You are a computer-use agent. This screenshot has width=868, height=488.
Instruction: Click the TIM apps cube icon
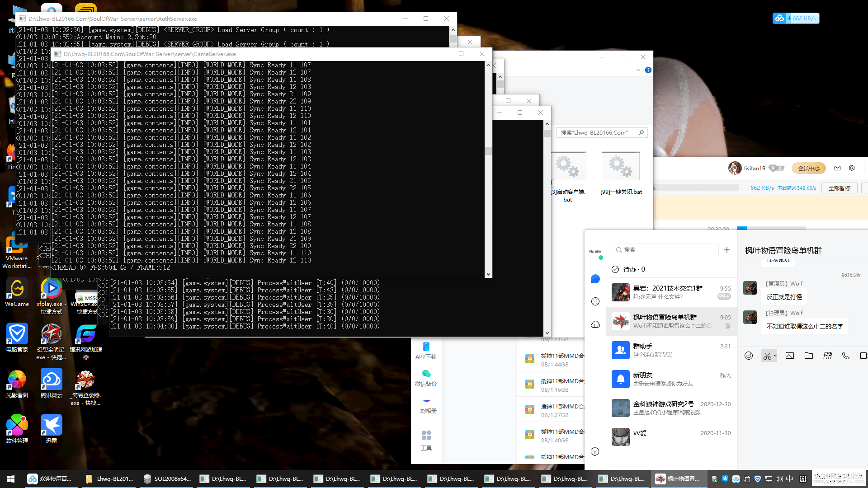coord(595,451)
